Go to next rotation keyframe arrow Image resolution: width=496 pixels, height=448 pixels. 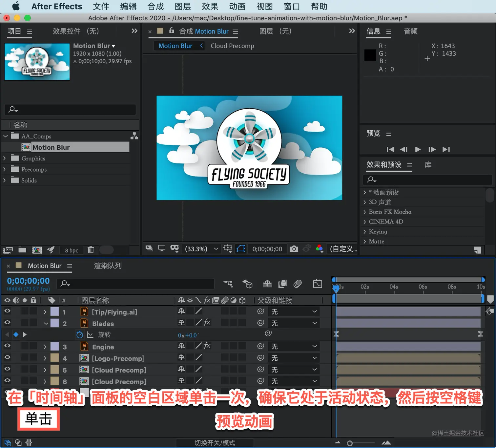(25, 334)
